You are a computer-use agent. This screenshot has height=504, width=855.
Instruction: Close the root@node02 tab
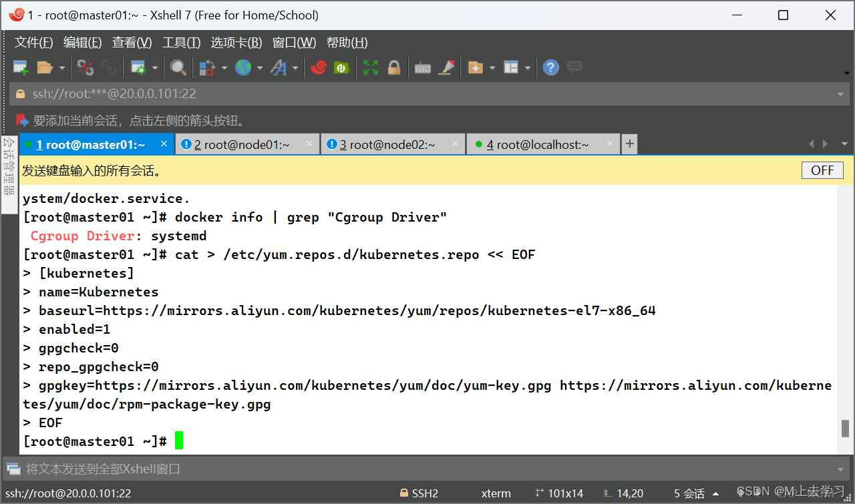point(456,144)
